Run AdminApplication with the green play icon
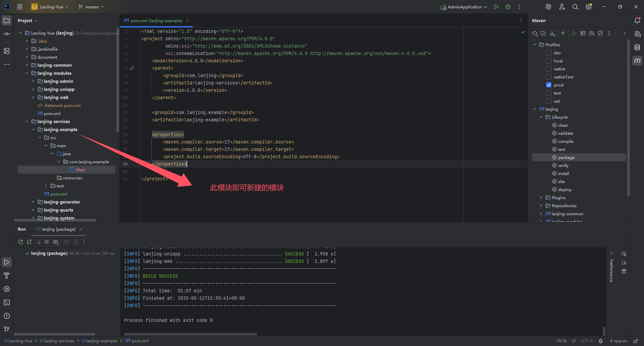644x346 pixels. click(x=496, y=7)
